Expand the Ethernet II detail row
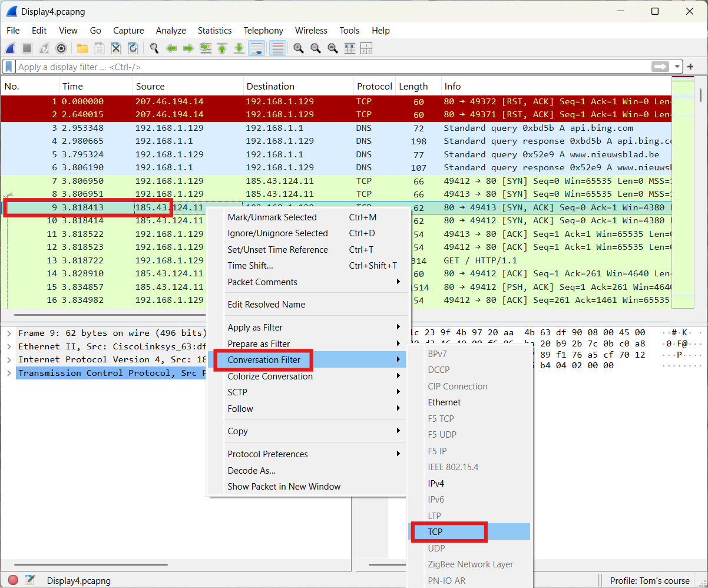Viewport: 708px width, 588px height. click(9, 346)
